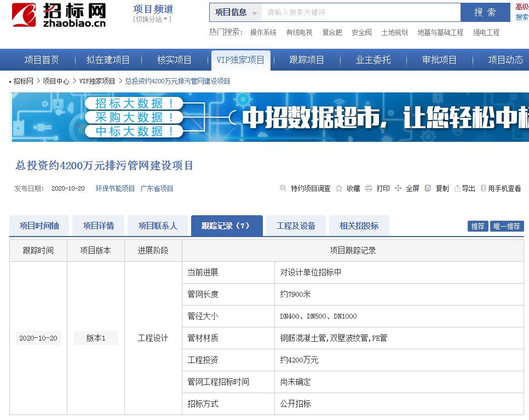
Task: Select 跟踪记录 (7) tab
Action: [x=227, y=226]
